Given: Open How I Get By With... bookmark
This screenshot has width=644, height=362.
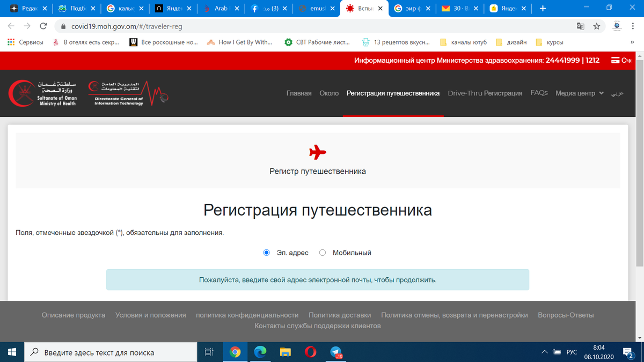Looking at the screenshot, I should click(240, 42).
